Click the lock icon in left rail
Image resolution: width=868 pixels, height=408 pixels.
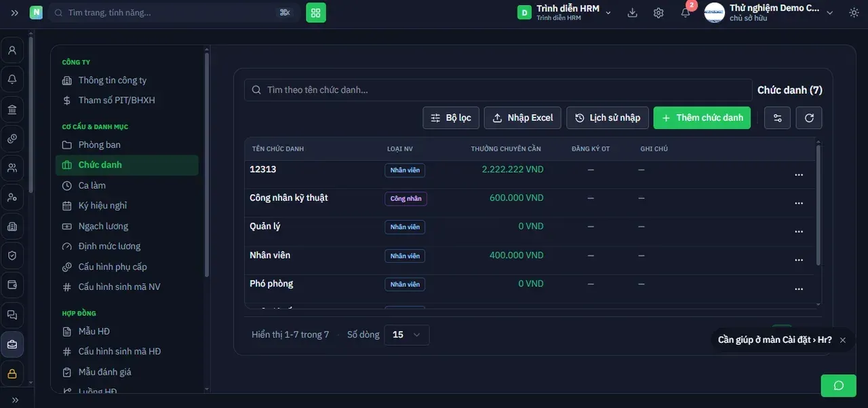(x=12, y=373)
